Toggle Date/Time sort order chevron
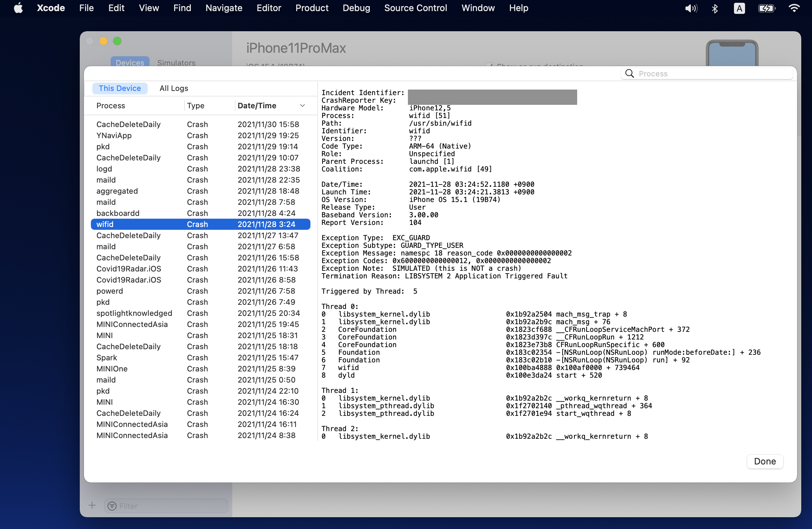The image size is (812, 529). click(x=302, y=106)
